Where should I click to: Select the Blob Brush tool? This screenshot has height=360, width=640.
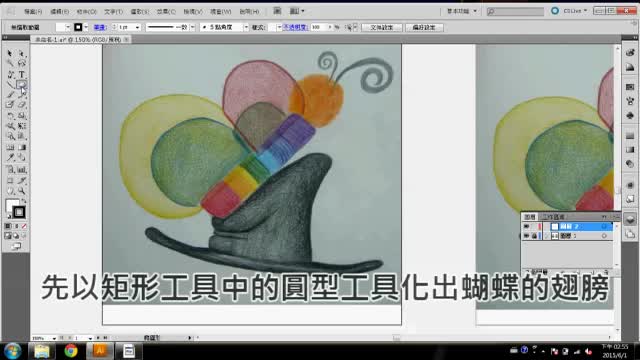click(10, 105)
